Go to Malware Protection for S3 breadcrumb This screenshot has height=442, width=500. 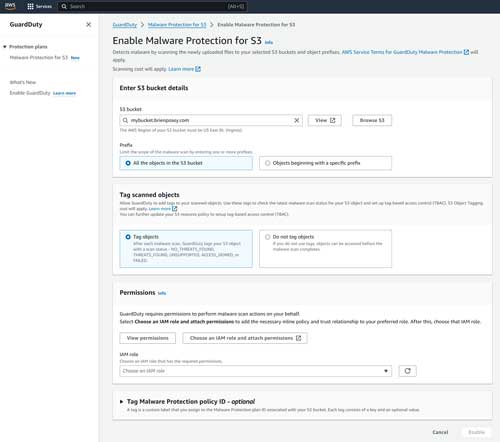(x=177, y=25)
